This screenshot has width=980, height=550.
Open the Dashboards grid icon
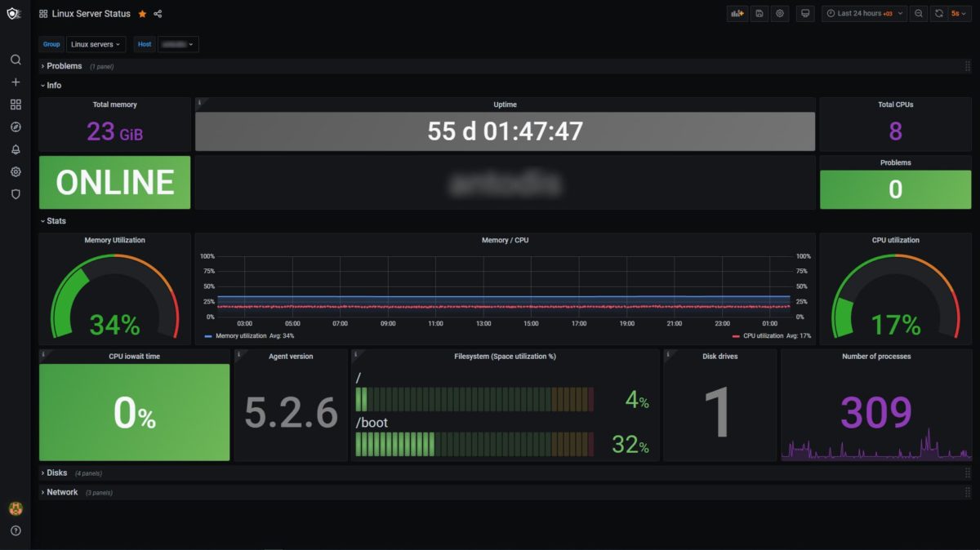pyautogui.click(x=16, y=104)
